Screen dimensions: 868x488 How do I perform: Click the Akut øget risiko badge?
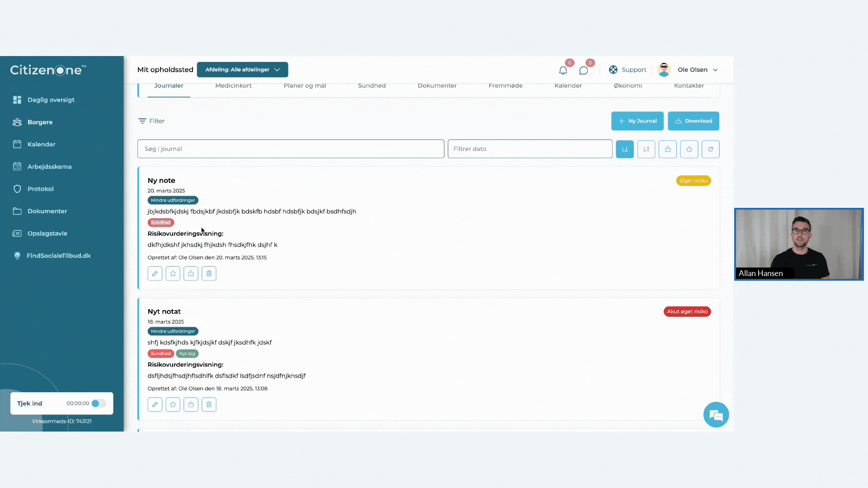(x=687, y=312)
